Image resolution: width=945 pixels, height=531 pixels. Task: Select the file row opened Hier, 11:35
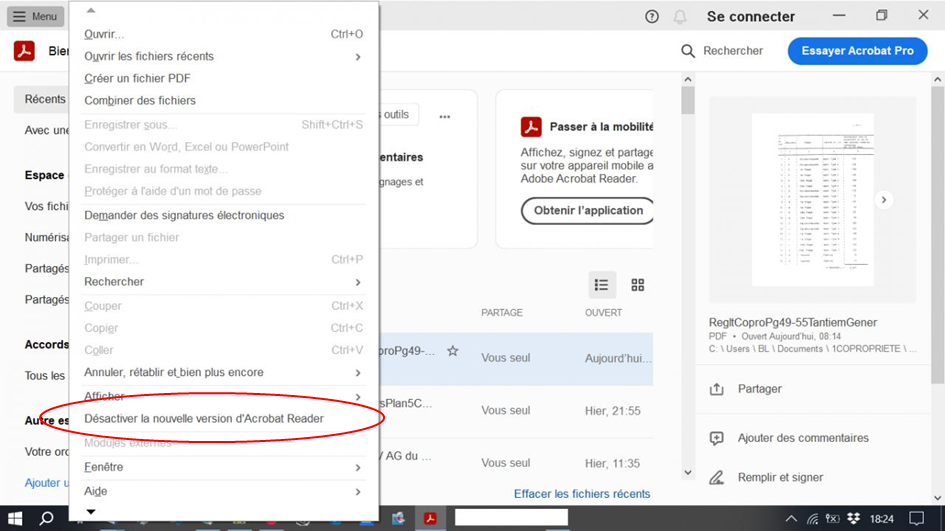click(x=516, y=463)
